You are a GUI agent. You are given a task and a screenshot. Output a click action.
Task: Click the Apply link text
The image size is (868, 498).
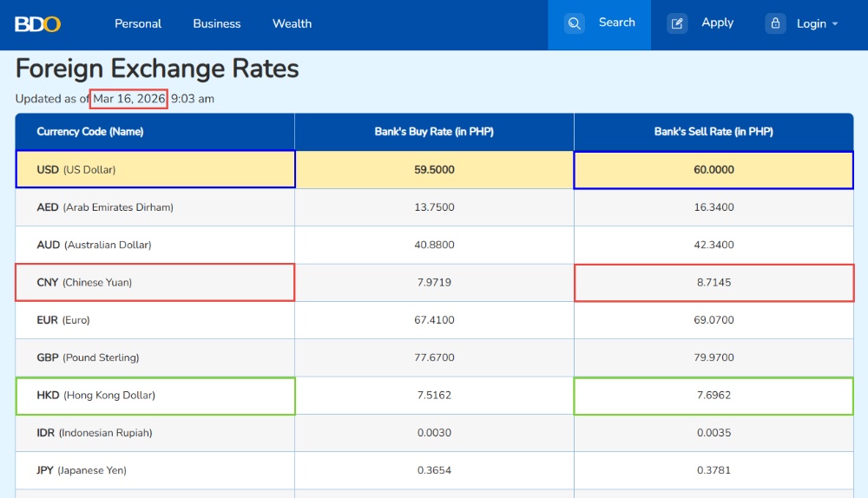pos(717,23)
